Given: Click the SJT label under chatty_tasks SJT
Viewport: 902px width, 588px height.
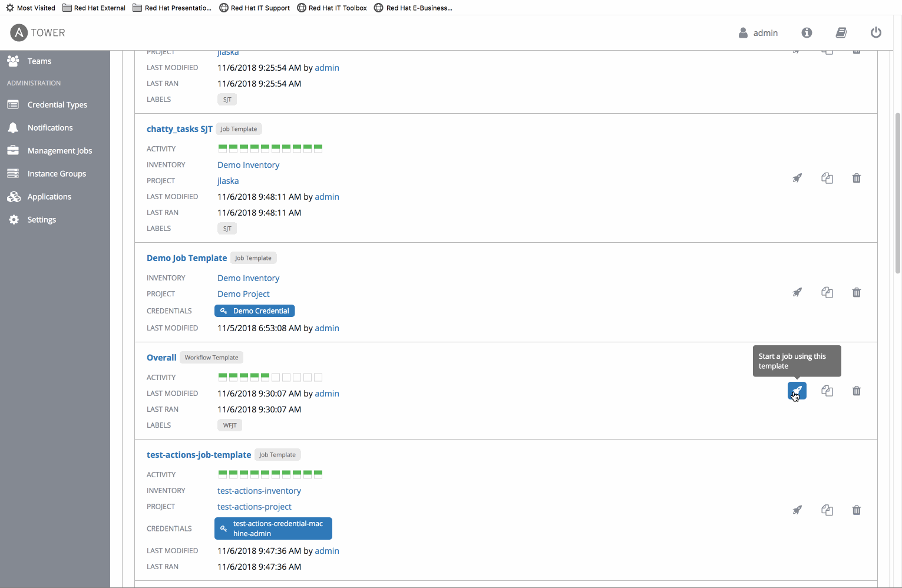Looking at the screenshot, I should (227, 229).
